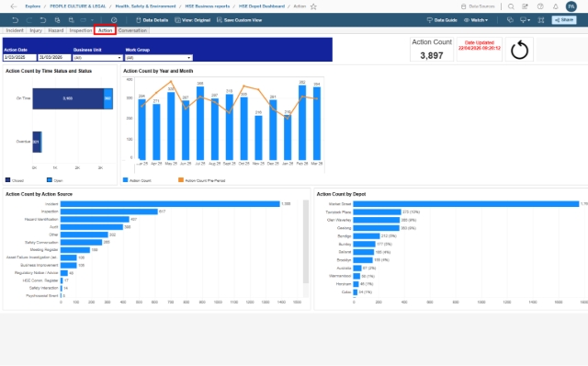
Task: Switch to the Hazard tab
Action: (55, 30)
